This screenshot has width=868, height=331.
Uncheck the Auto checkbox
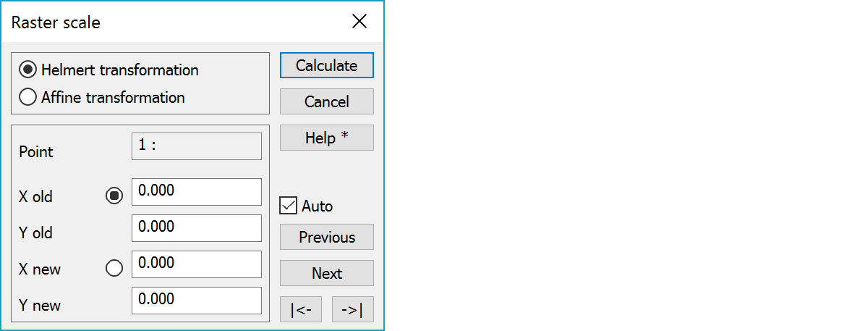[289, 206]
